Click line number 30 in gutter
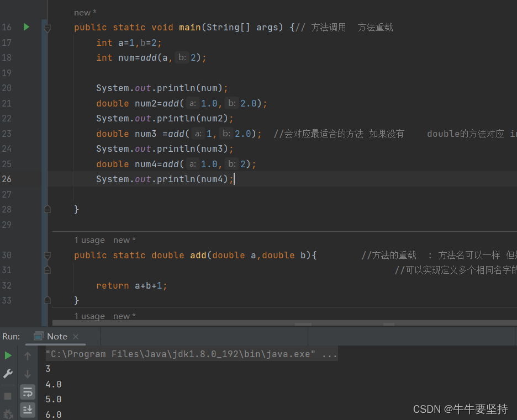The width and height of the screenshot is (517, 420). pyautogui.click(x=7, y=255)
